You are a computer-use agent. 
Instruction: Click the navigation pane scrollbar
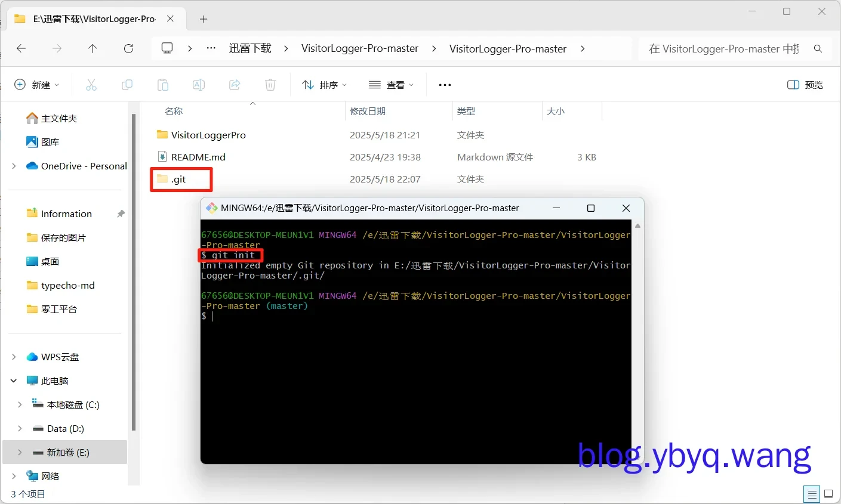click(134, 272)
